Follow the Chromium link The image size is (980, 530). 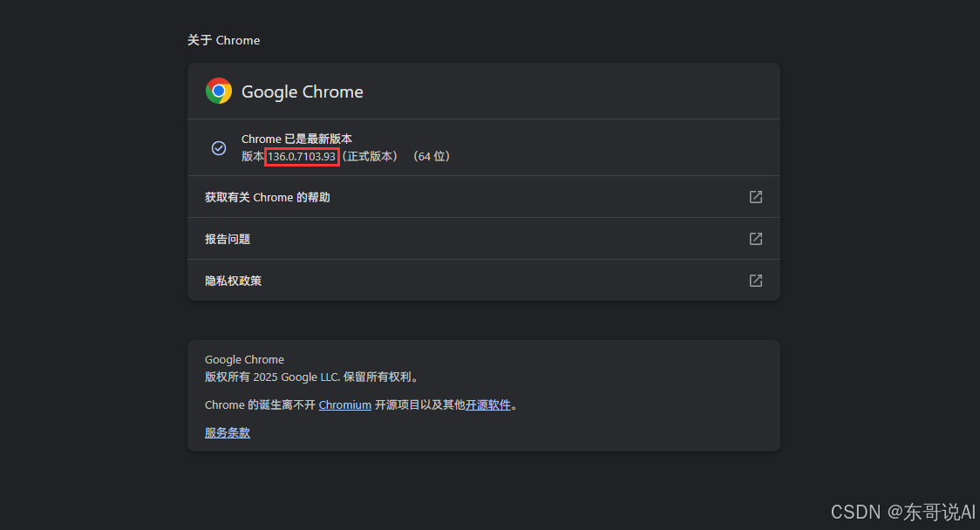pyautogui.click(x=345, y=405)
